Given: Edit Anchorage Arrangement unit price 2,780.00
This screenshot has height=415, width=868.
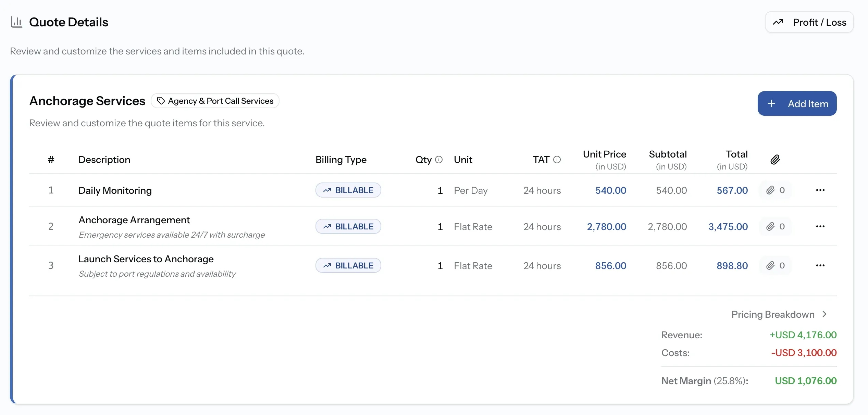Looking at the screenshot, I should pyautogui.click(x=607, y=227).
